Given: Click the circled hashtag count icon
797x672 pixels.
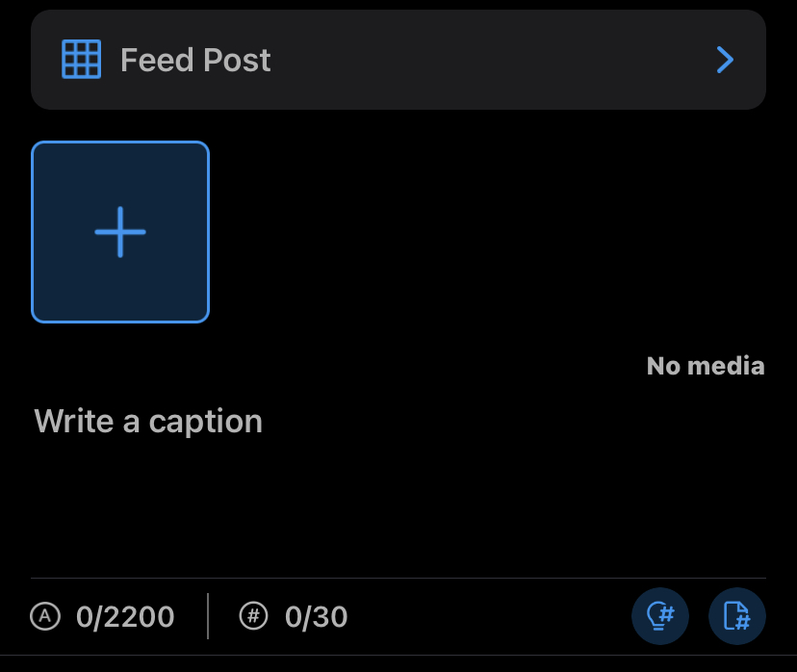Looking at the screenshot, I should click(x=253, y=615).
